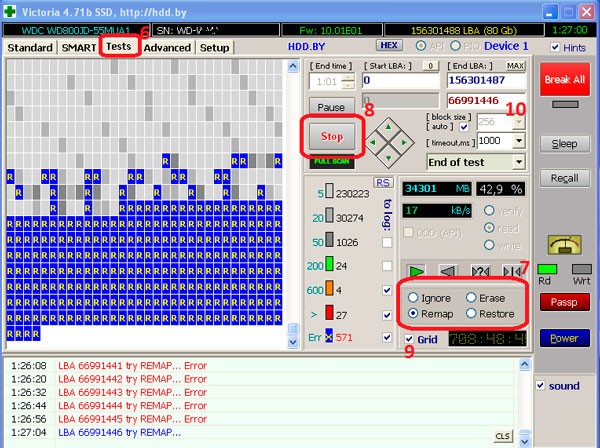Toggle the auto block size checkbox
600x448 pixels.
click(464, 127)
